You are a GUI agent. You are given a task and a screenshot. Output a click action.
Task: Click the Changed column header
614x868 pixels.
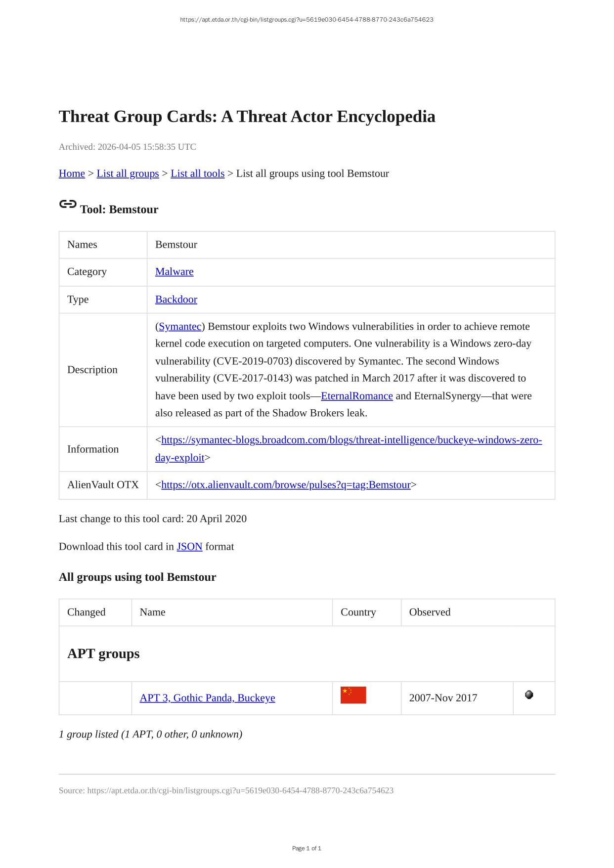(x=87, y=612)
